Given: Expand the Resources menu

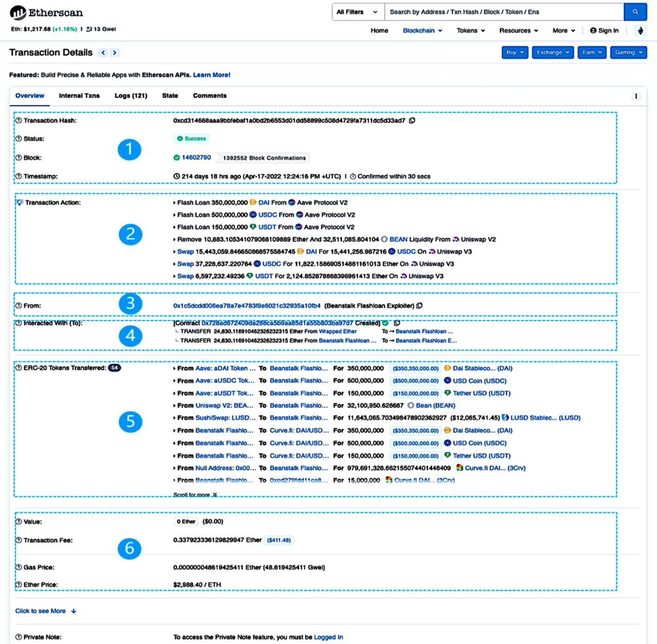Looking at the screenshot, I should pyautogui.click(x=519, y=31).
